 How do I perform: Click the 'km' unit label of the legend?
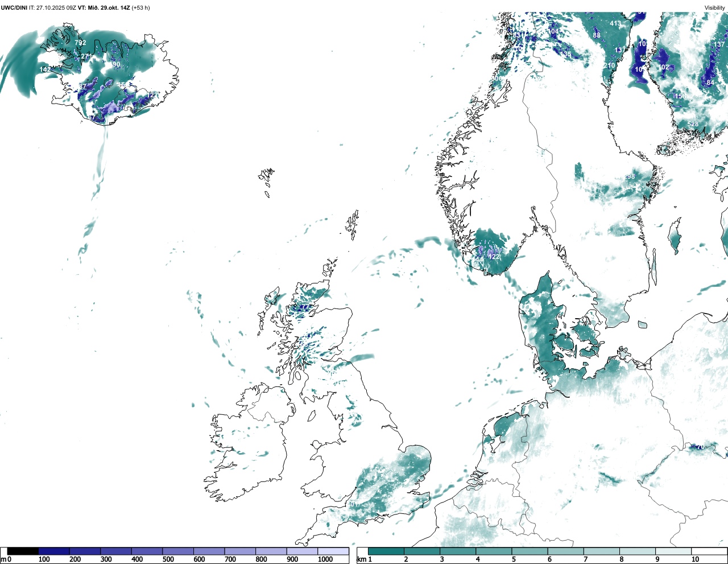361,559
